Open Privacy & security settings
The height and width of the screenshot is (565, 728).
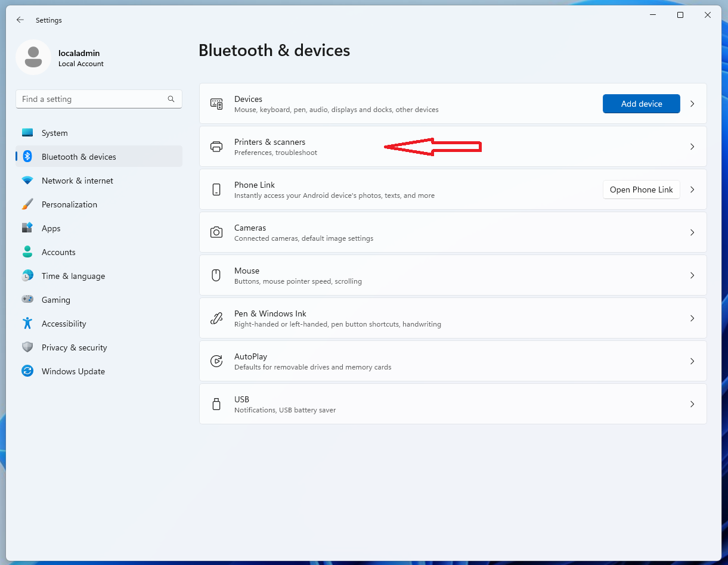click(74, 347)
